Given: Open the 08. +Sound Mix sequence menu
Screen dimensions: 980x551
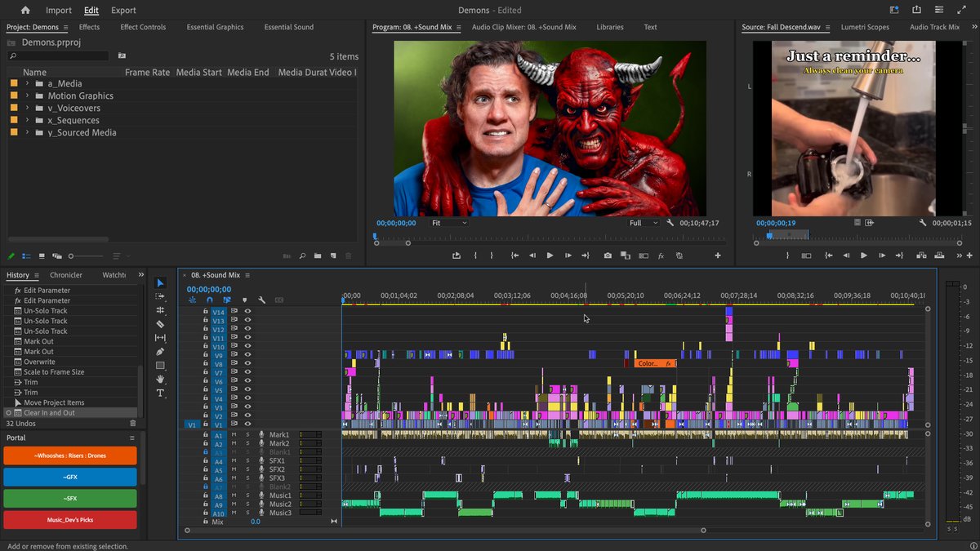Looking at the screenshot, I should tap(247, 275).
